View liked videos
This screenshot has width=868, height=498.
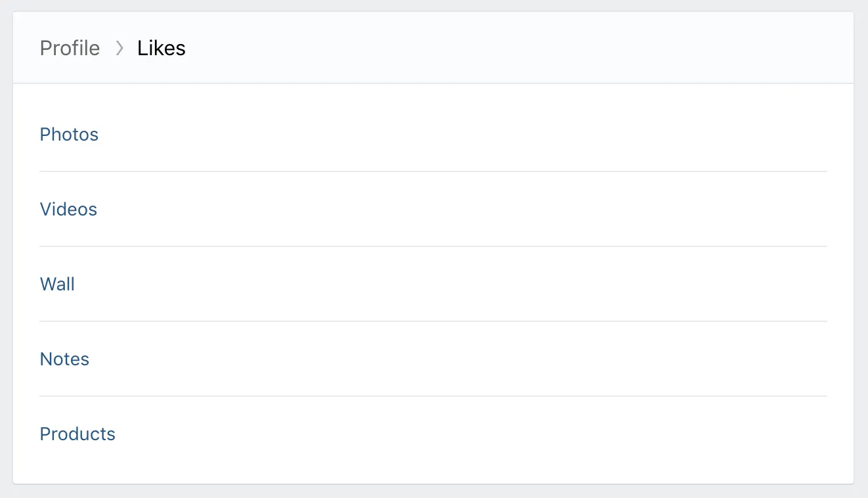tap(68, 209)
